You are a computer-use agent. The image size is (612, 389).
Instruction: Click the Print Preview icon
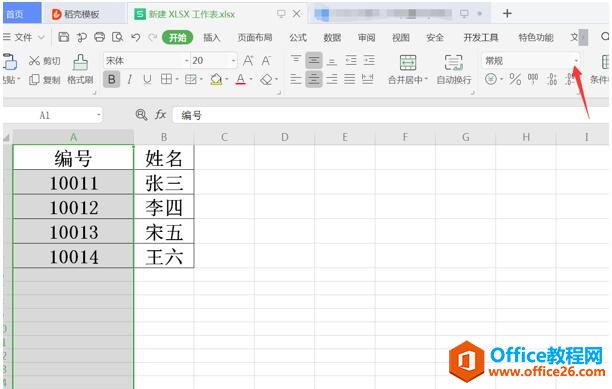pyautogui.click(x=117, y=37)
